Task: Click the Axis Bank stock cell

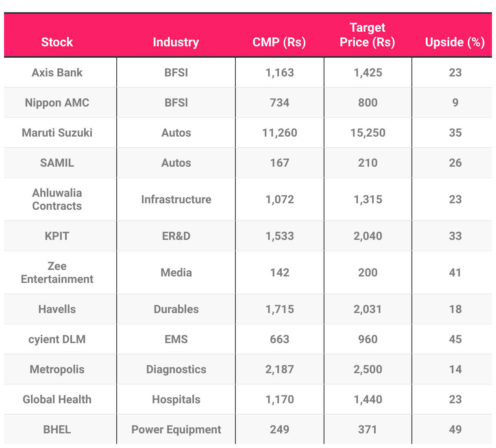Action: 57,72
